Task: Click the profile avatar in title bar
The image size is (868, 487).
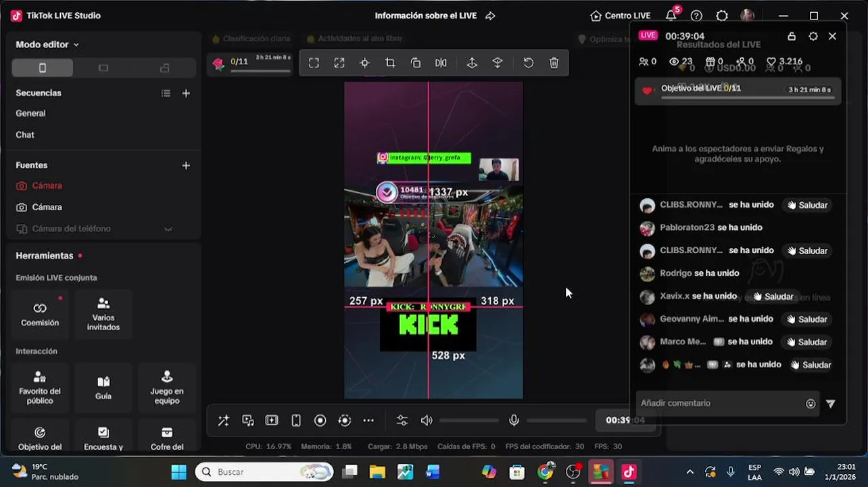Action: [747, 16]
